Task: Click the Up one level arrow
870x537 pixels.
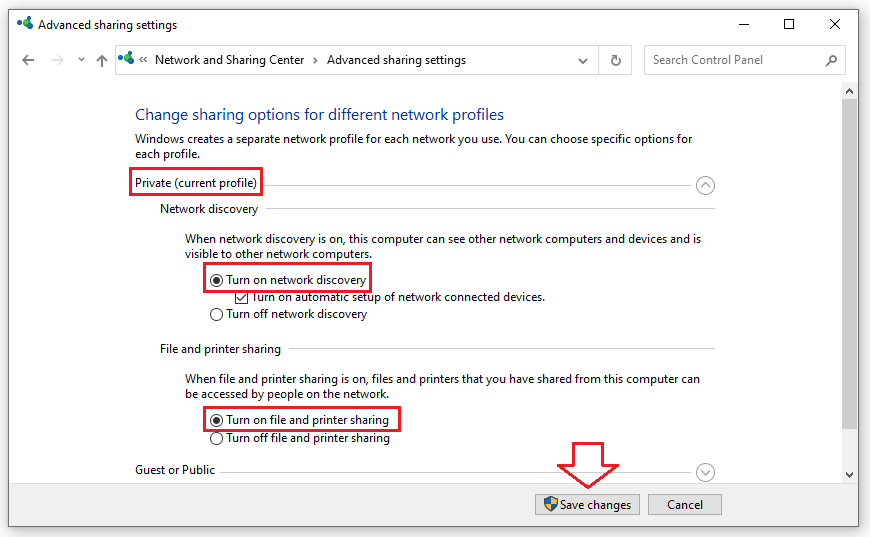Action: click(x=101, y=60)
